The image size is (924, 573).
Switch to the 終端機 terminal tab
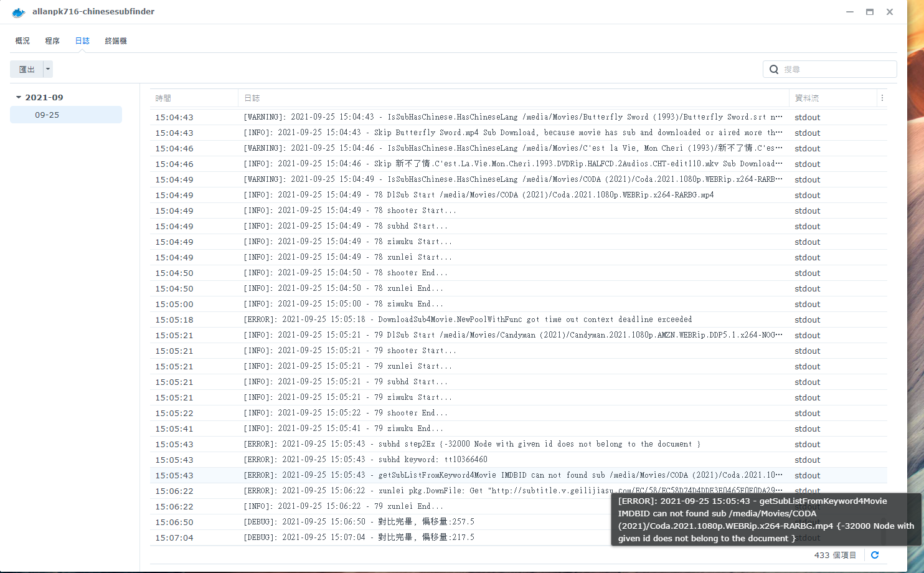click(115, 40)
